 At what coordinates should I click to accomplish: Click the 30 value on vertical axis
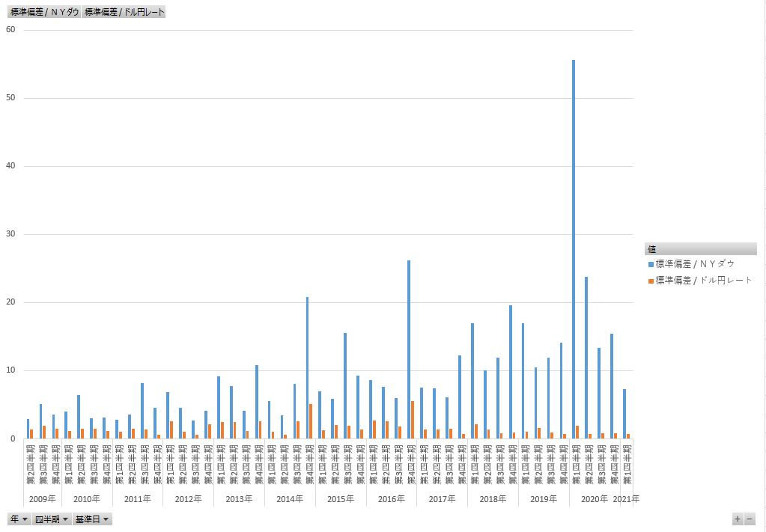[10, 234]
